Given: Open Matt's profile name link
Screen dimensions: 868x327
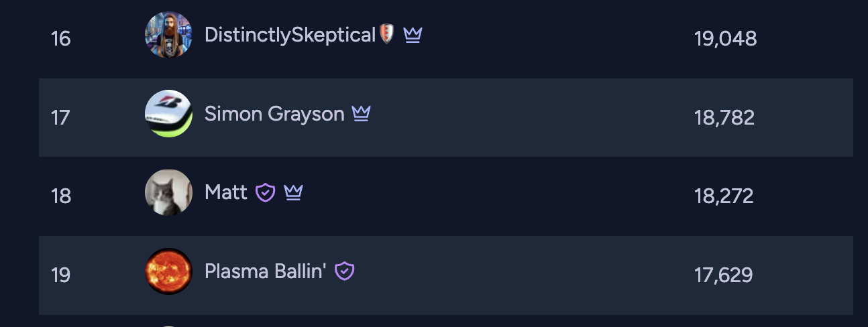Looking at the screenshot, I should [226, 193].
